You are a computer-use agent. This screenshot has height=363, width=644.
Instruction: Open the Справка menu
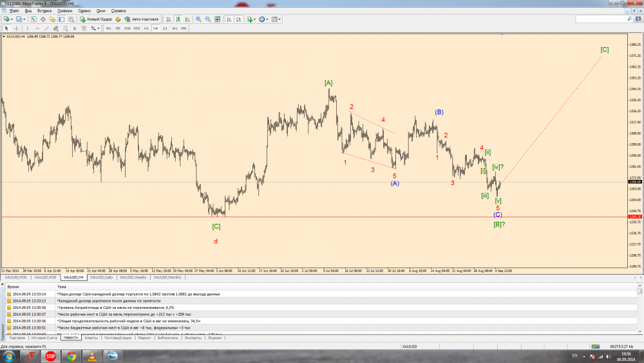[x=118, y=11]
